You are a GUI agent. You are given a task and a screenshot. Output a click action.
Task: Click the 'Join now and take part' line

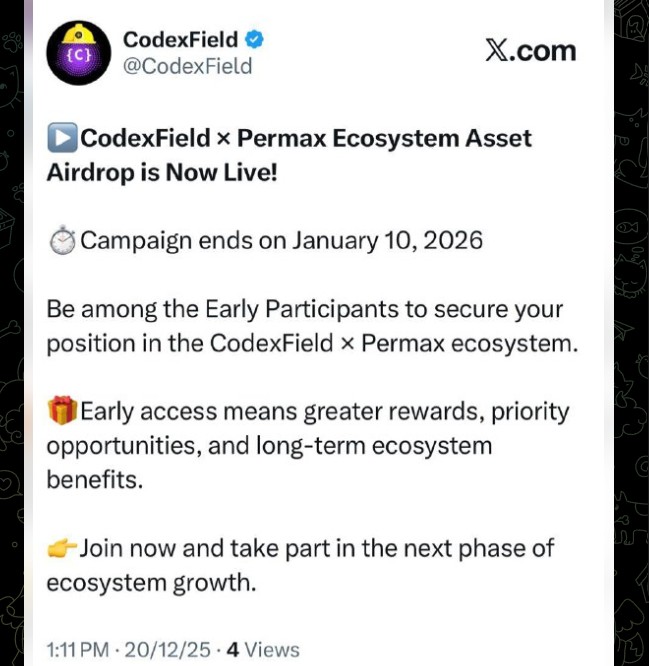316,548
